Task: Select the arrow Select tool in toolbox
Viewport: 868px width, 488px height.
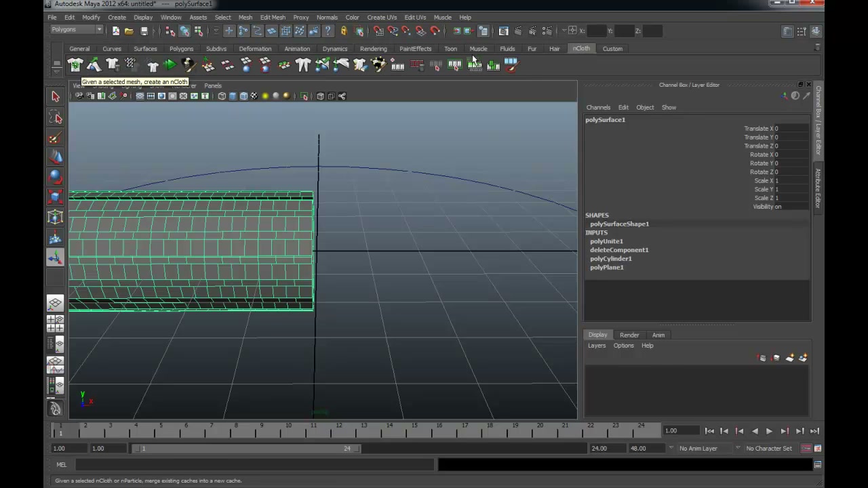Action: tap(56, 96)
